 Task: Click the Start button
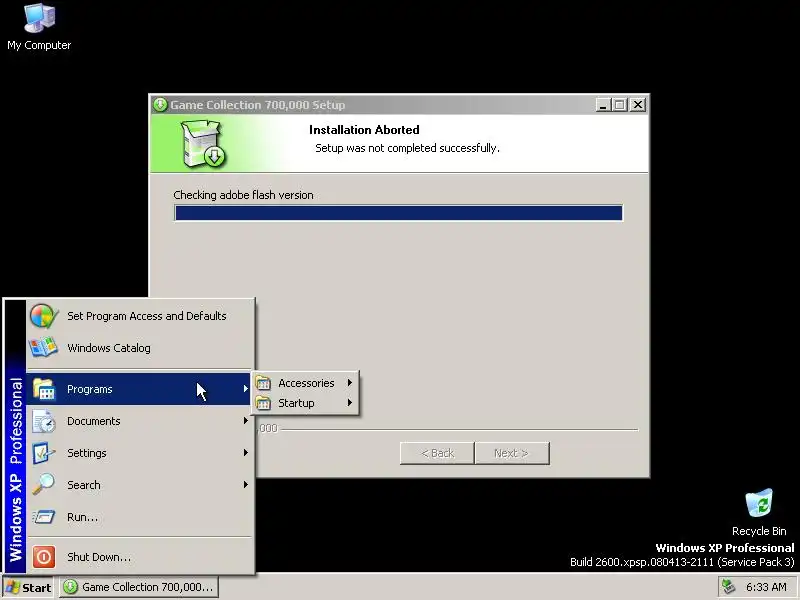(x=29, y=587)
